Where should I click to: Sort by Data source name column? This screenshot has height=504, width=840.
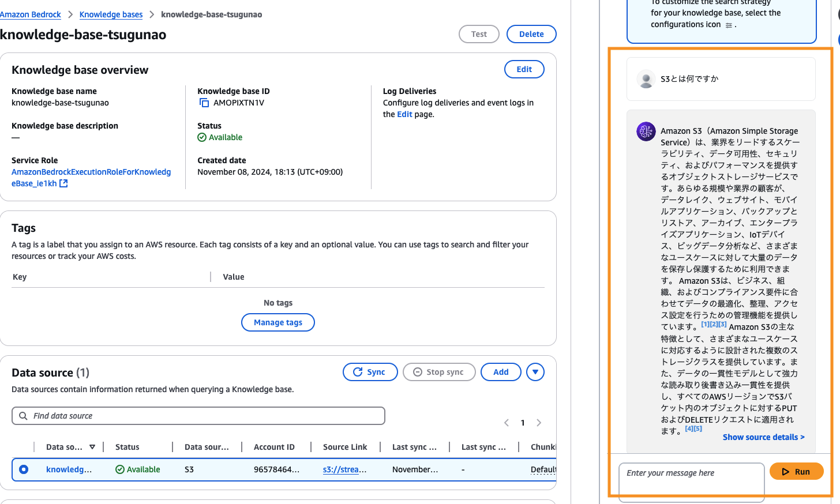[x=92, y=447]
